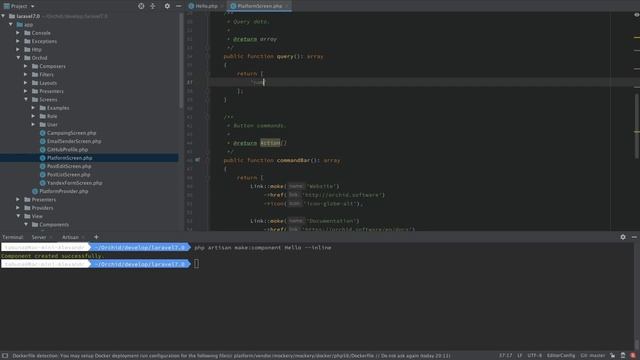This screenshot has height=360, width=640.
Task: Expand the Filters folder
Action: 26,75
